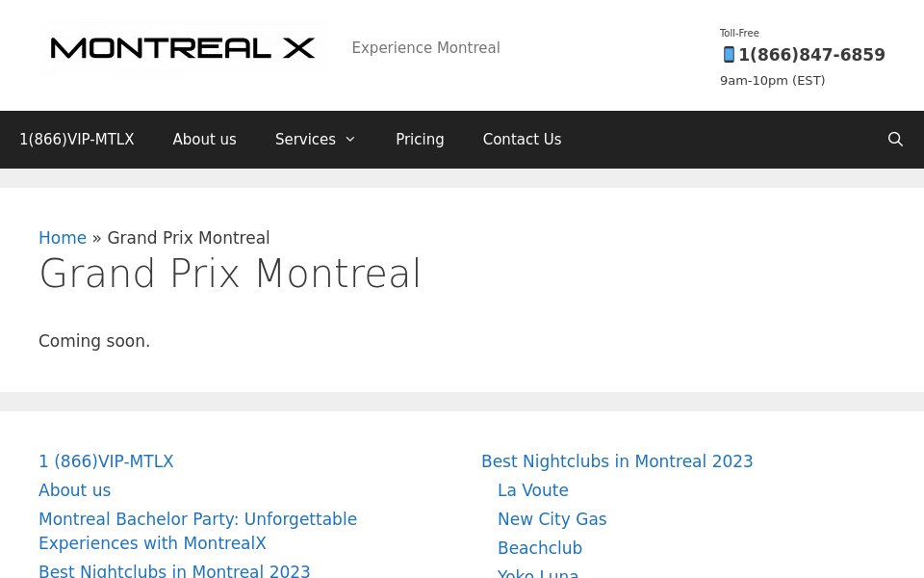924x578 pixels.
Task: Click the Grand Prix Montreal page heading
Action: [x=230, y=275]
